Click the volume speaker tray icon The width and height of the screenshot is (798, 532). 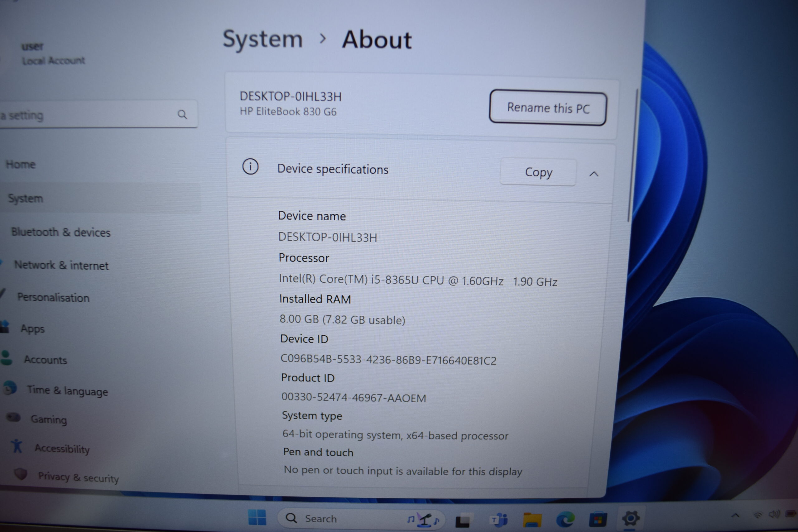point(774,514)
